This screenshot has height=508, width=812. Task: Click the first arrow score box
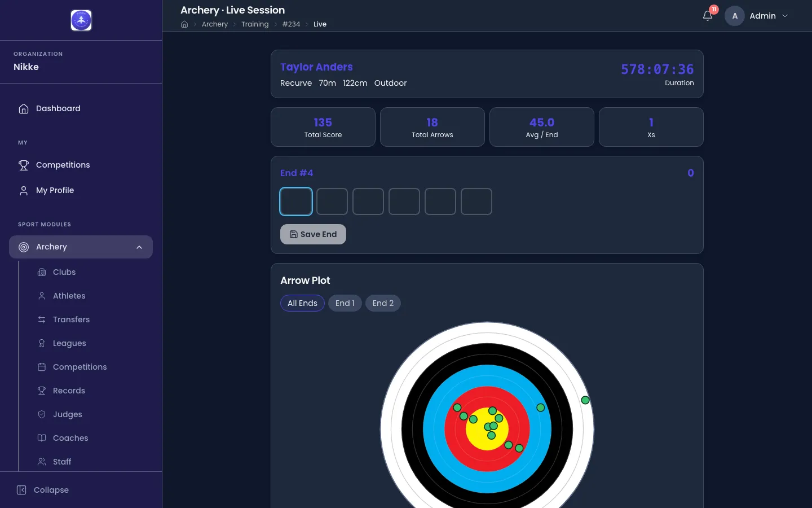pyautogui.click(x=296, y=202)
